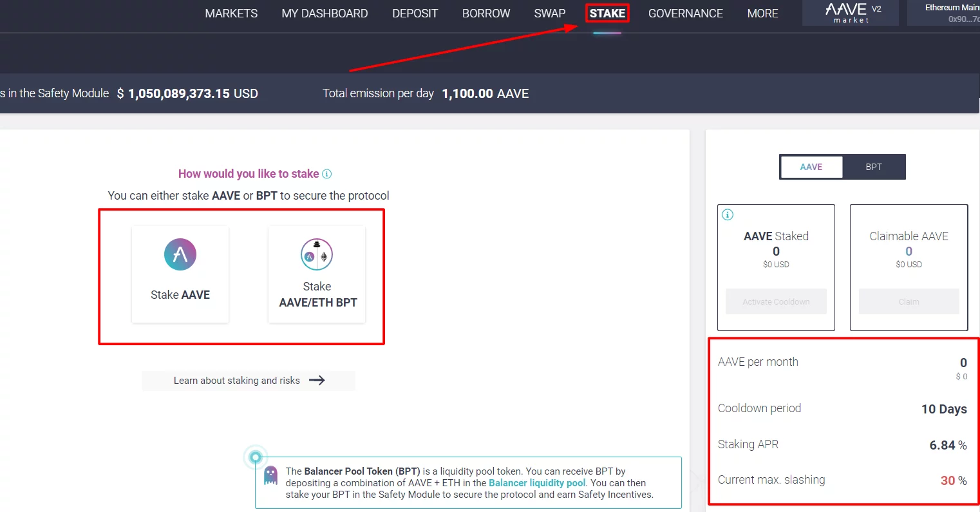The width and height of the screenshot is (980, 512).
Task: Click the "30 %" max slashing value
Action: [954, 480]
